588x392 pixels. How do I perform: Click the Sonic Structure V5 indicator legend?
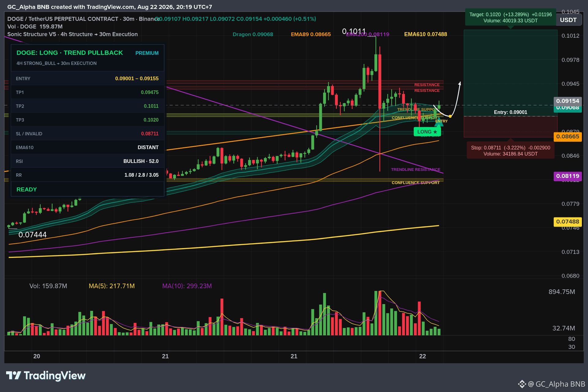click(x=73, y=34)
